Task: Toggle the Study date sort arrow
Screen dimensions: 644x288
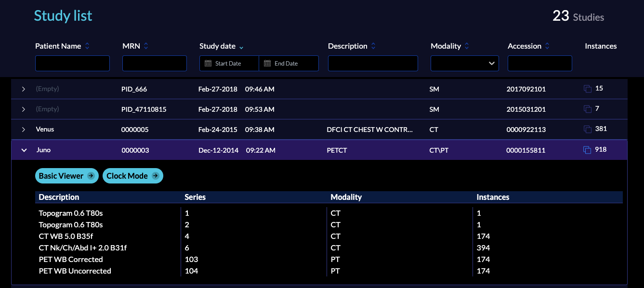Action: (241, 47)
